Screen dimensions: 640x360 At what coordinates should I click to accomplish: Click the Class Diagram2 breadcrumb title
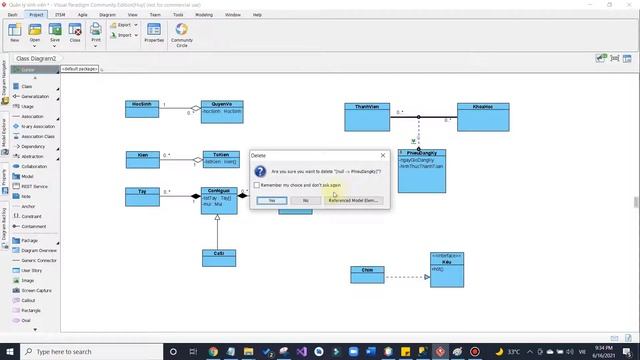pos(36,59)
